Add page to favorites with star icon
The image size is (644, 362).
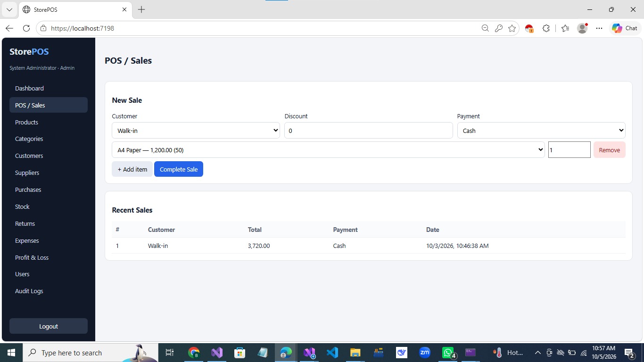(x=512, y=28)
